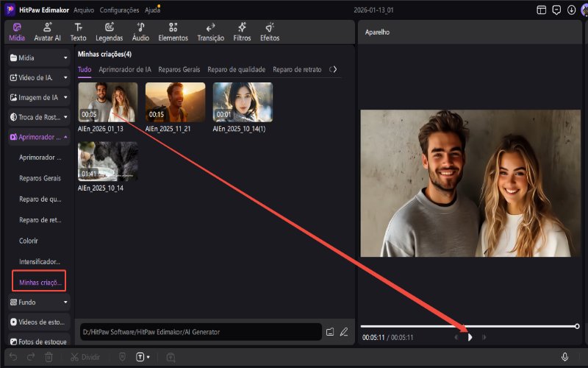Select the AIEn_2025_11_21 video thumbnail

click(x=175, y=102)
